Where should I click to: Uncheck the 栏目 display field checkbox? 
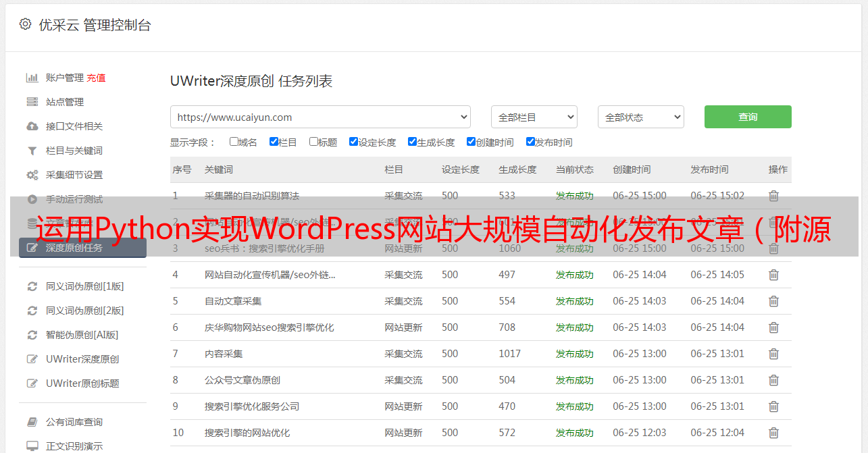pos(274,142)
